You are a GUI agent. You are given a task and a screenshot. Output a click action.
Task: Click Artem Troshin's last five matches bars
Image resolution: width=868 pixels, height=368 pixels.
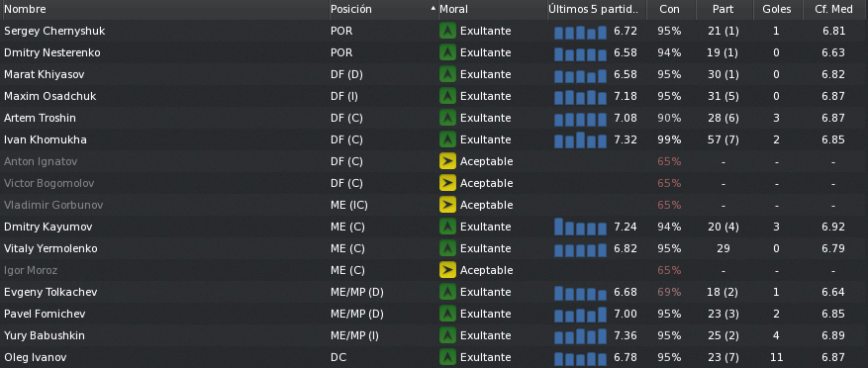(x=580, y=119)
